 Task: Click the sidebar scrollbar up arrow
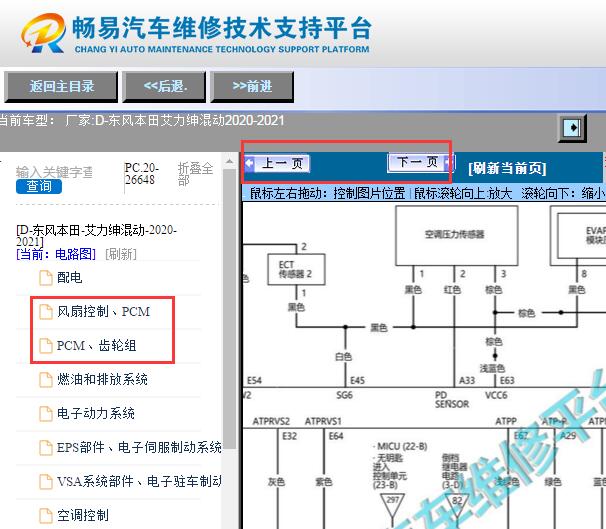tap(230, 162)
